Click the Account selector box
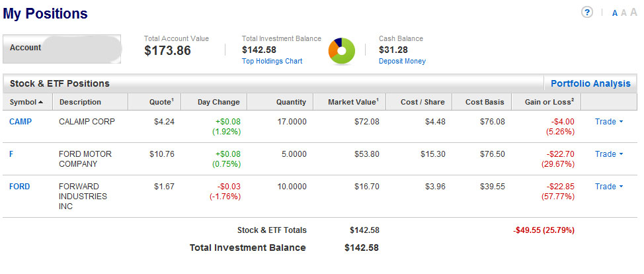The height and width of the screenshot is (274, 644). click(x=62, y=49)
